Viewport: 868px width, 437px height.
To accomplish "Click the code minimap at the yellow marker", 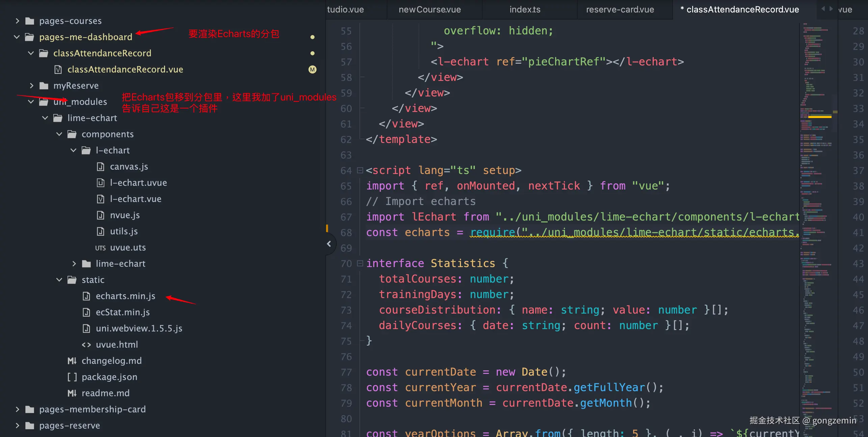I will pos(819,117).
